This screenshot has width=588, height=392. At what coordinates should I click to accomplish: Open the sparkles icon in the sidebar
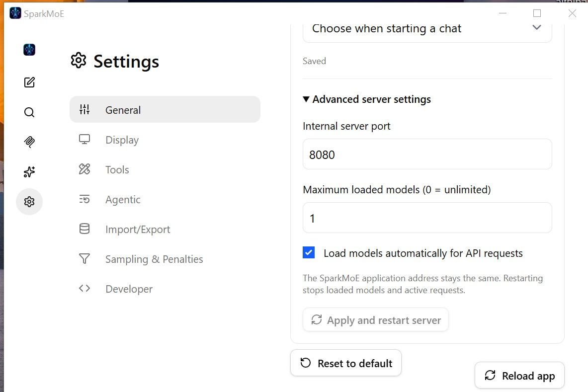click(x=29, y=171)
